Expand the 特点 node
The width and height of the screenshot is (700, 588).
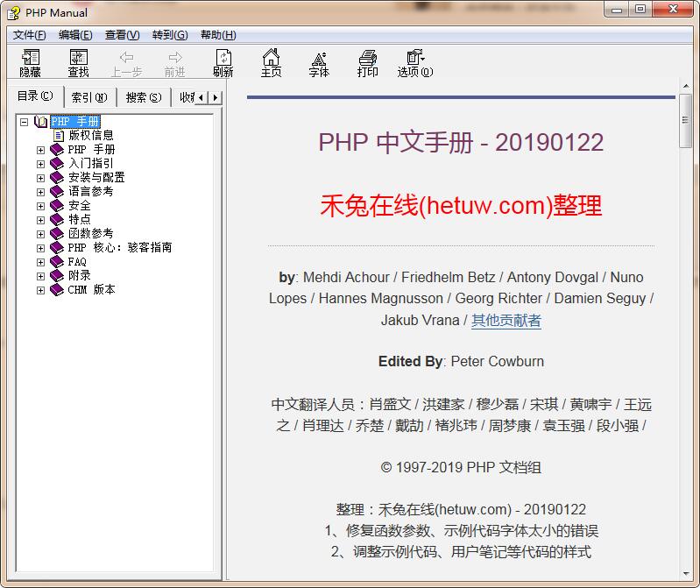click(40, 220)
